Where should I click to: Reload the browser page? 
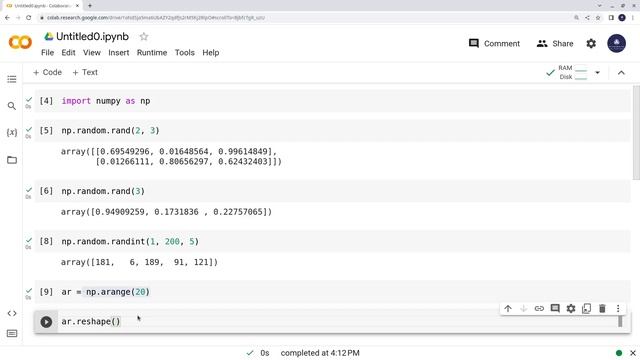29,18
